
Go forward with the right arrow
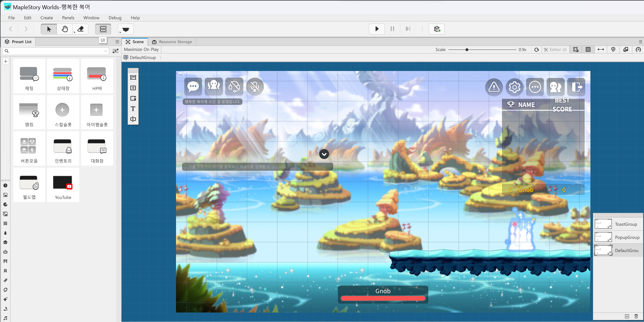pos(26,29)
